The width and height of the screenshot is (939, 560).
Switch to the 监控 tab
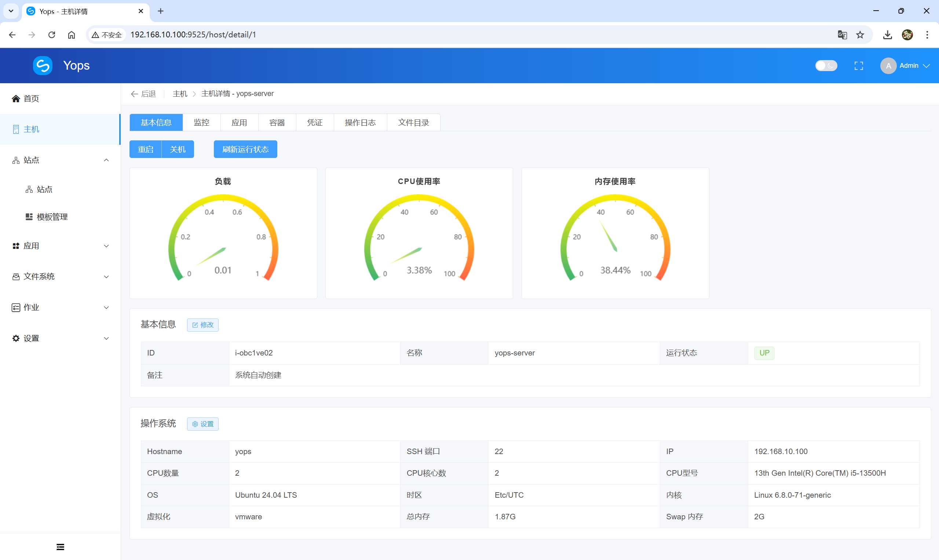(x=201, y=123)
